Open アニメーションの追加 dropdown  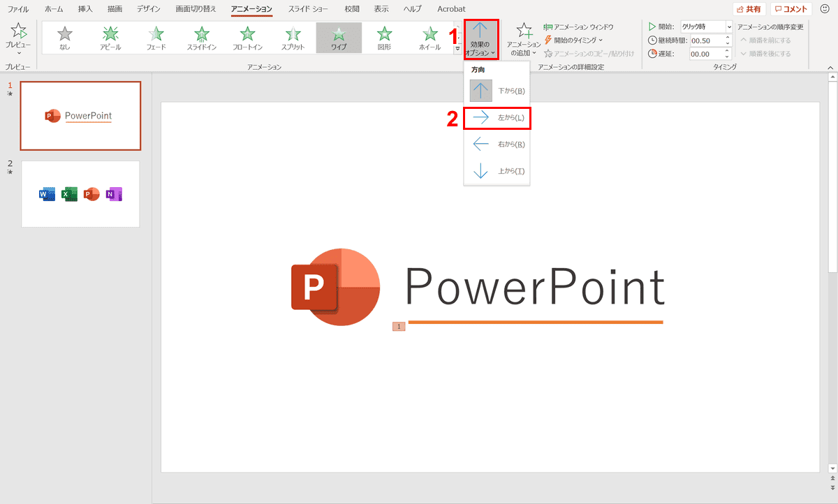(523, 39)
